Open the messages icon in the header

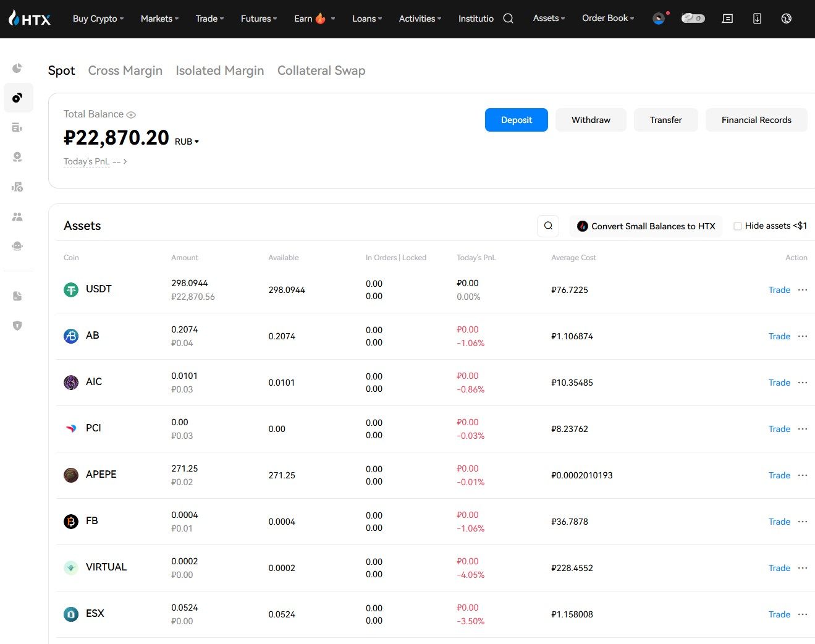[x=727, y=19]
